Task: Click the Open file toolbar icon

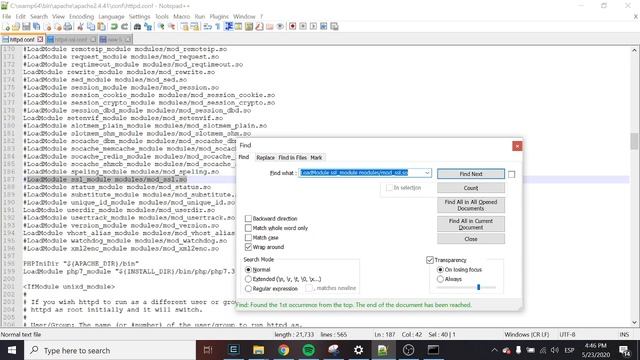Action: tap(16, 27)
